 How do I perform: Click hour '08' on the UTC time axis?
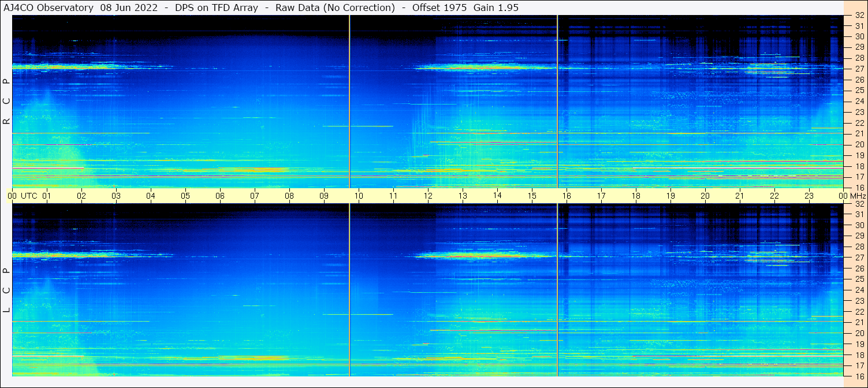[x=289, y=196]
